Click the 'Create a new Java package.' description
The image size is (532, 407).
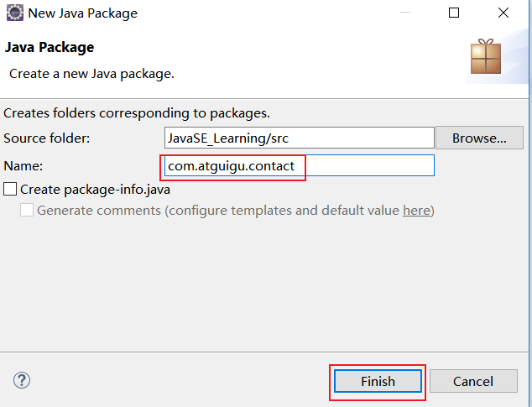(x=91, y=74)
